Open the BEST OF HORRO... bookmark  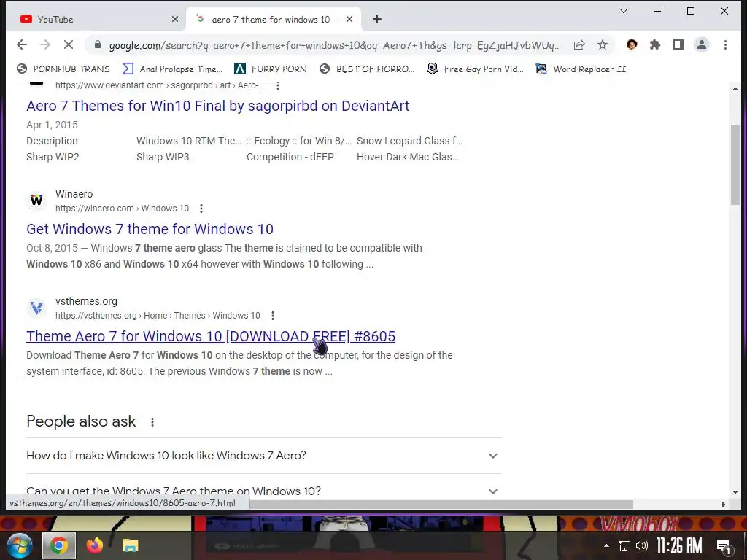(x=367, y=69)
